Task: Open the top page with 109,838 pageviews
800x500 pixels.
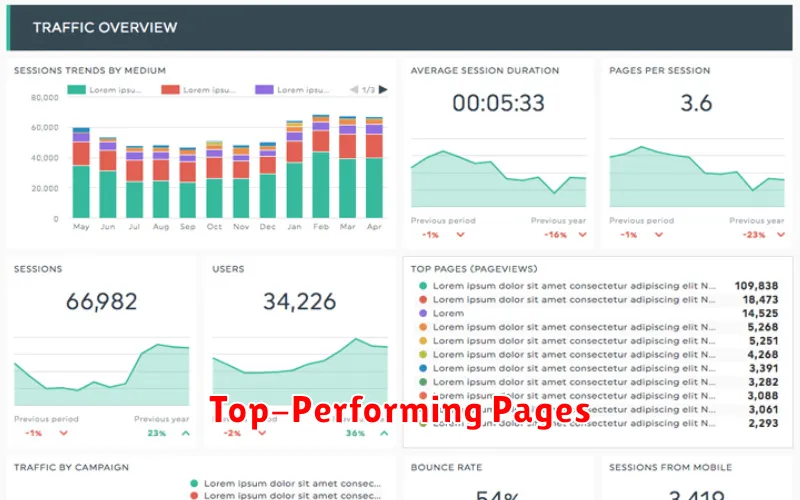Action: tap(573, 285)
